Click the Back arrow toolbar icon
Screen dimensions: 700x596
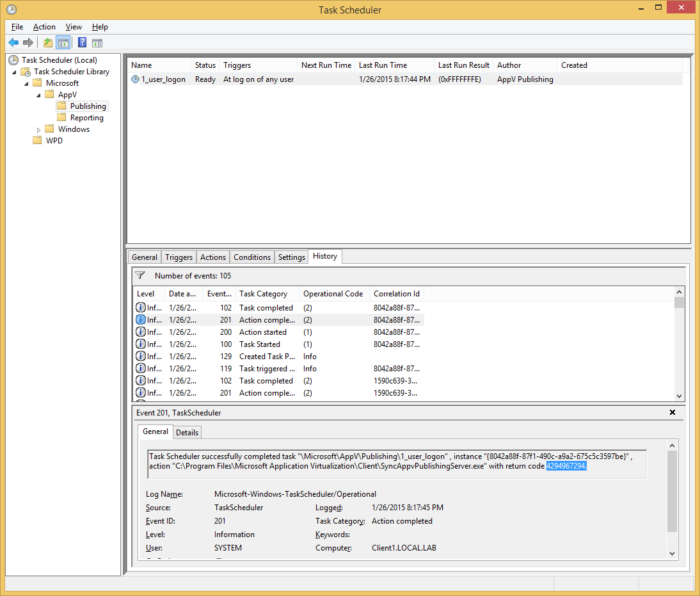pos(13,43)
